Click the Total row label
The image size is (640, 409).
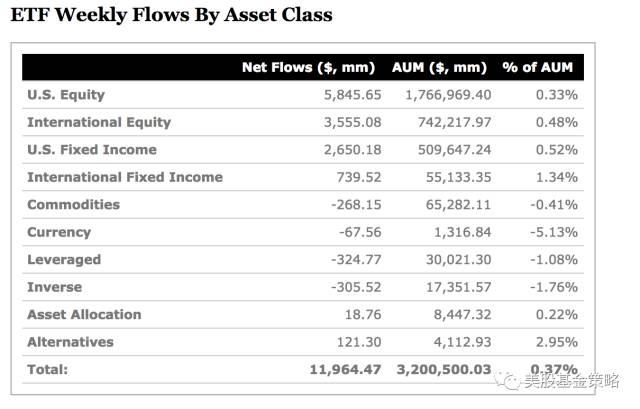pyautogui.click(x=48, y=369)
